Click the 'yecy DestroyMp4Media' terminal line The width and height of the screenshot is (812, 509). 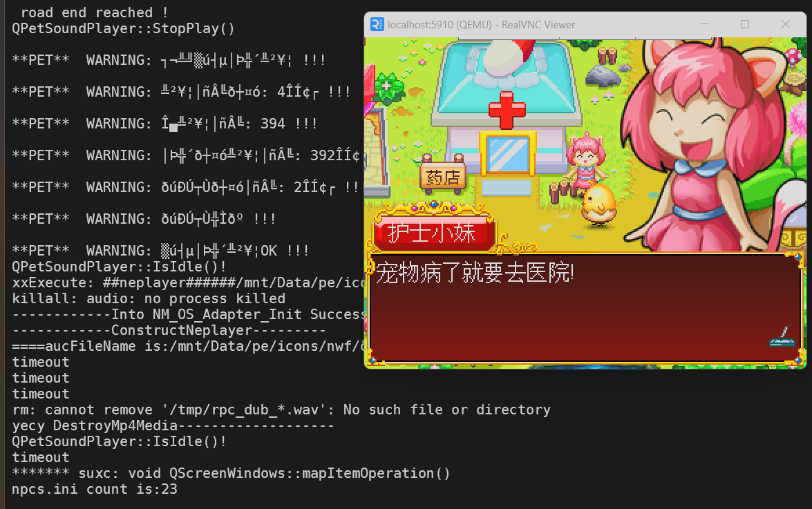(x=173, y=425)
